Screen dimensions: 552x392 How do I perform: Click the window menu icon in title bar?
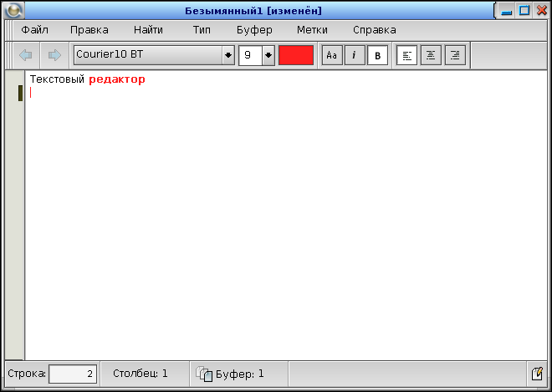tap(13, 11)
